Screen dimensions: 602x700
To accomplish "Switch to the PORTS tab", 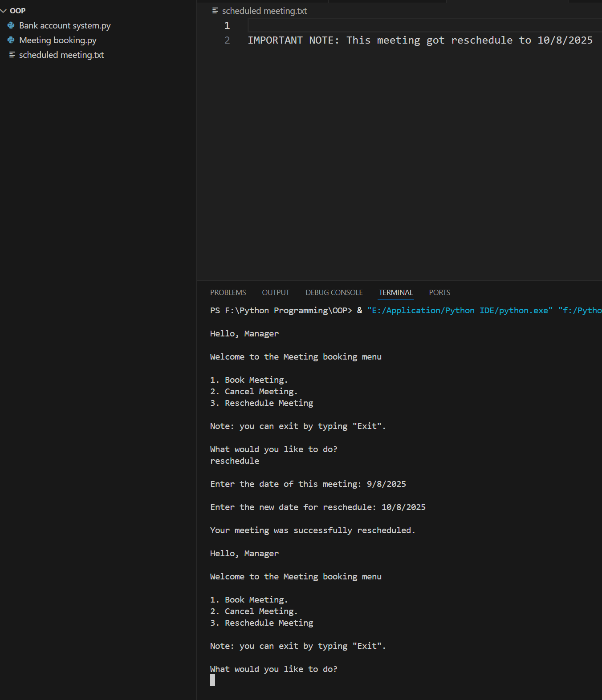I will pos(439,292).
